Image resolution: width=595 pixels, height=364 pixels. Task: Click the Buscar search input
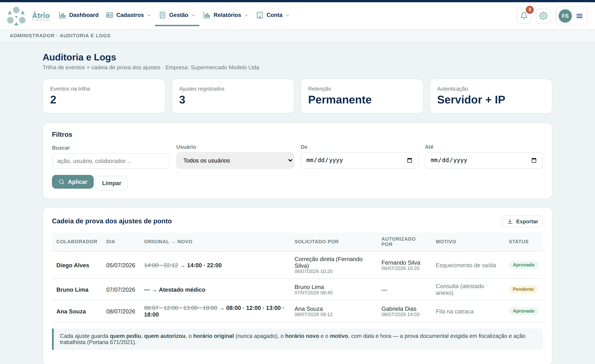(x=111, y=161)
